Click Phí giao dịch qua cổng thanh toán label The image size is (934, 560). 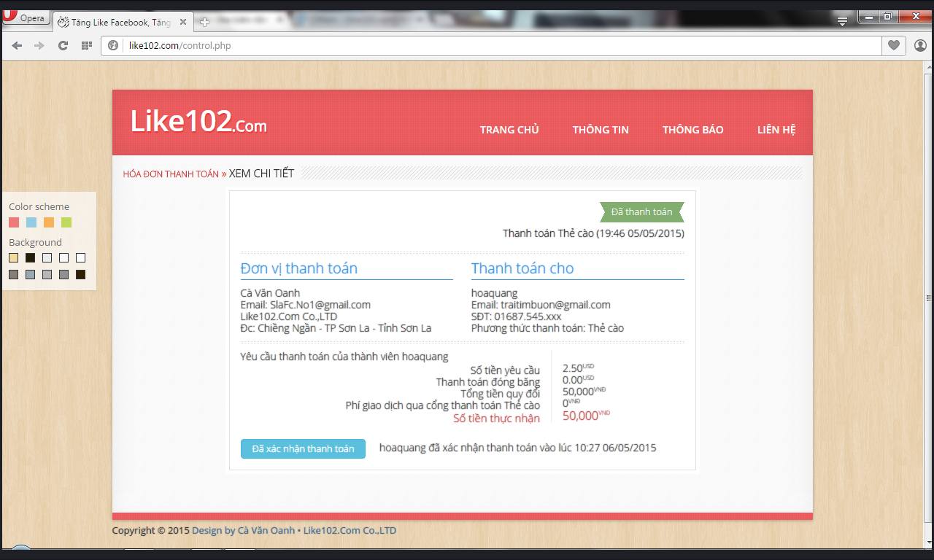(443, 405)
